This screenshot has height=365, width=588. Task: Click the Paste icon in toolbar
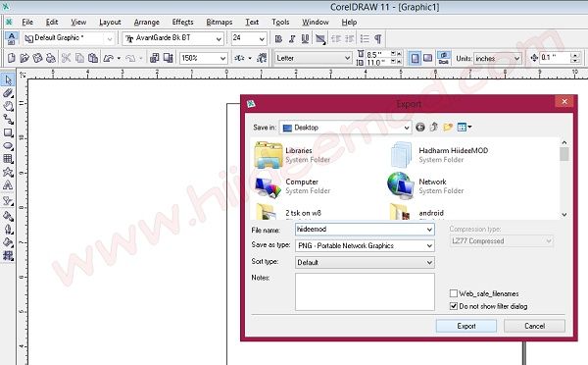[x=93, y=58]
